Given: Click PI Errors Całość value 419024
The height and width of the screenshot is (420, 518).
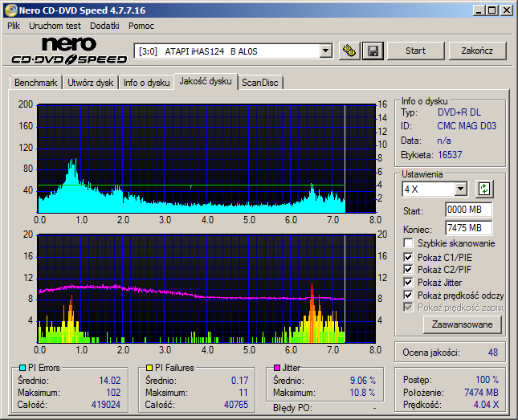Looking at the screenshot, I should (106, 405).
